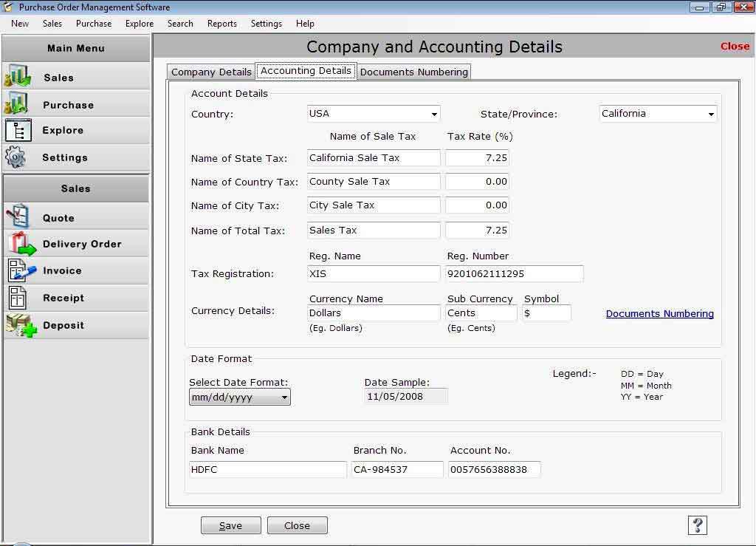Click the Country Tax rate field
756x546 pixels.
click(477, 181)
